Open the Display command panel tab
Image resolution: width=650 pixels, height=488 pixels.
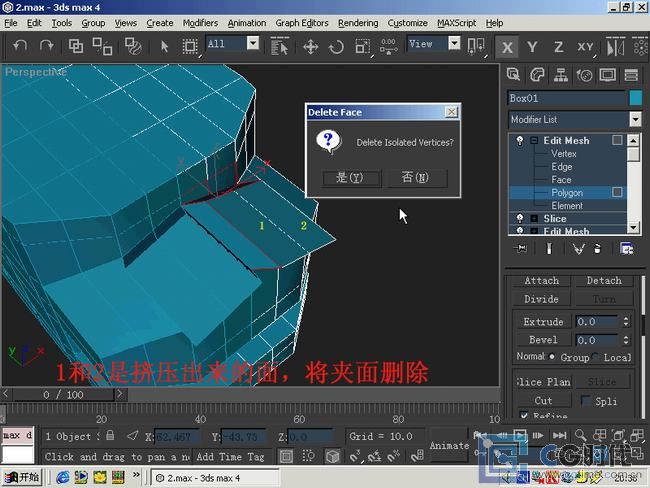coord(607,75)
